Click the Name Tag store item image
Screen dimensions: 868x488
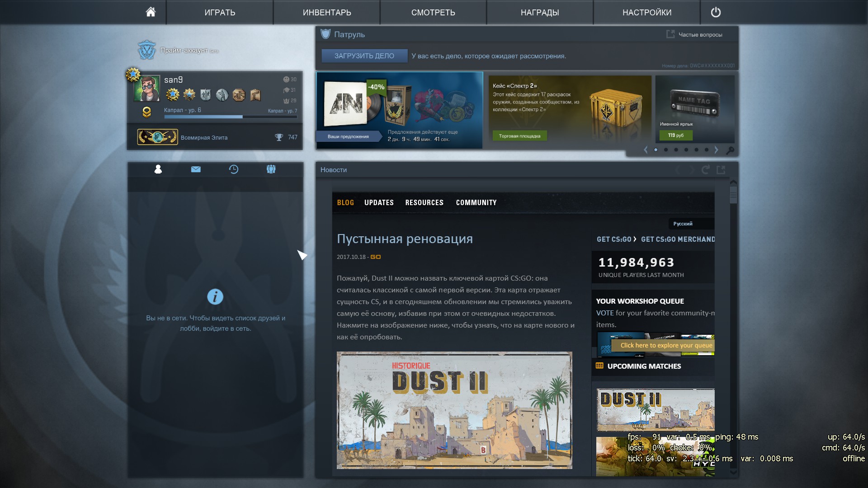point(694,105)
